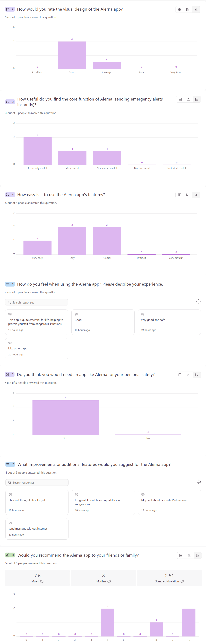
Task: Expand question 5 text responses
Action: 198,302
